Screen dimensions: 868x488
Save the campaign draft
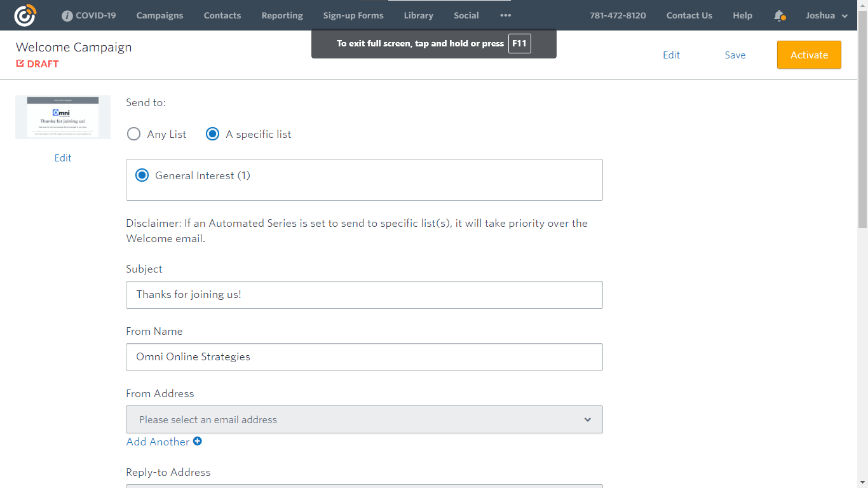(735, 55)
